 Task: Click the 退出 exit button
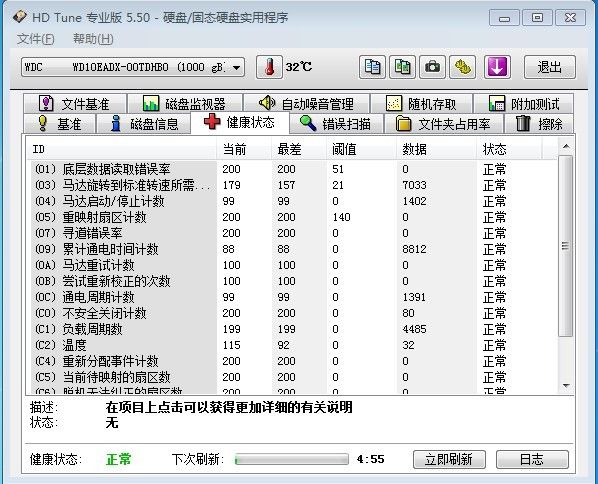[x=550, y=67]
